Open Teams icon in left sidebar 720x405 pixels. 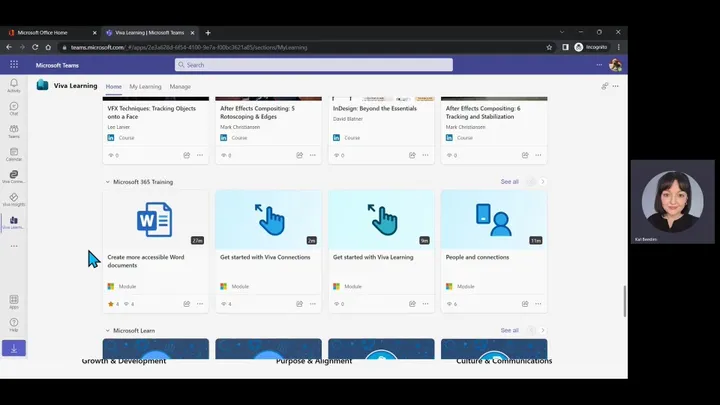[x=14, y=131]
